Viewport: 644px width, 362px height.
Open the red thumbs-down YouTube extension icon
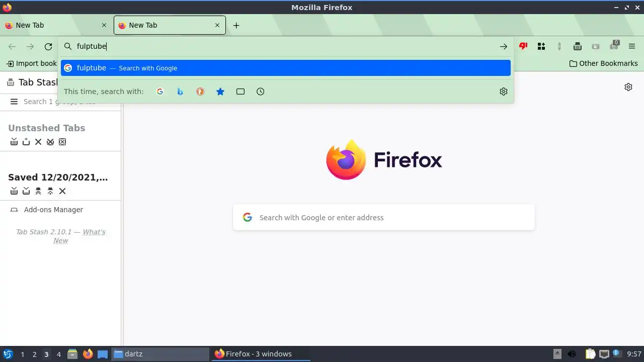[x=523, y=46]
